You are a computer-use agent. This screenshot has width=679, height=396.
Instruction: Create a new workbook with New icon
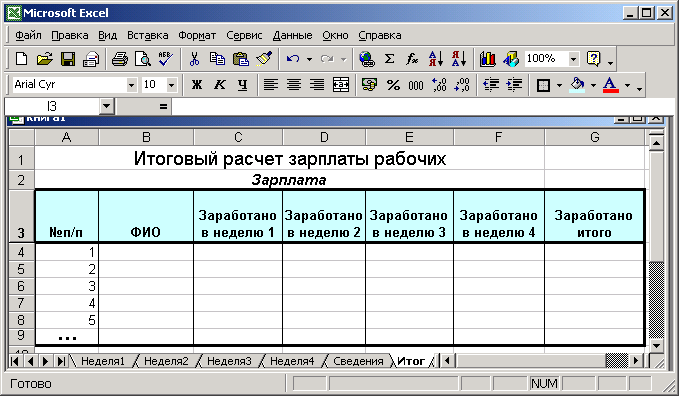(x=21, y=59)
